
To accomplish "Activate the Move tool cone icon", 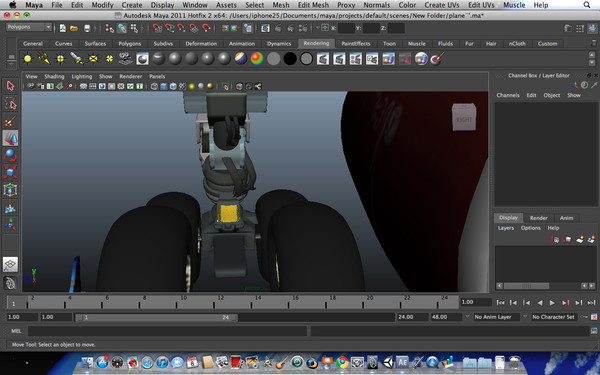I will [10, 138].
